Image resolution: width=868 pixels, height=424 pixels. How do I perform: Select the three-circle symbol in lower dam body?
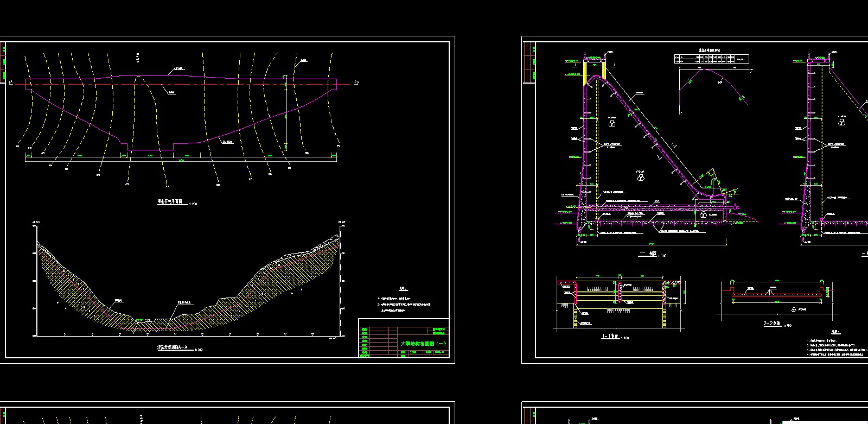pyautogui.click(x=641, y=176)
